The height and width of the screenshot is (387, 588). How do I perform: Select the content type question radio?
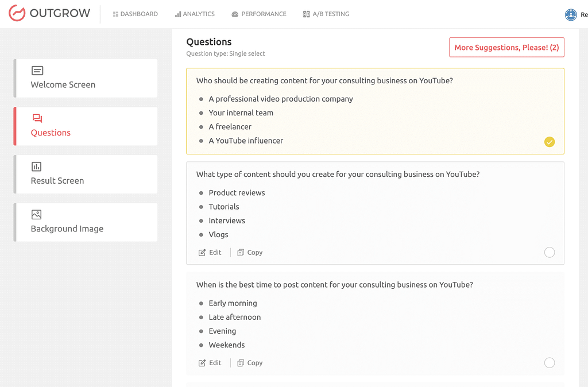pyautogui.click(x=549, y=252)
